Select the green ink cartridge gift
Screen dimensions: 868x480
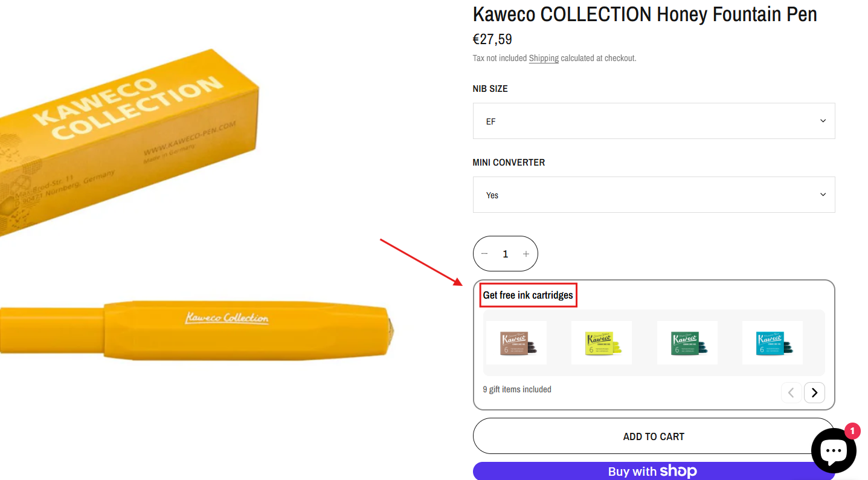[687, 343]
